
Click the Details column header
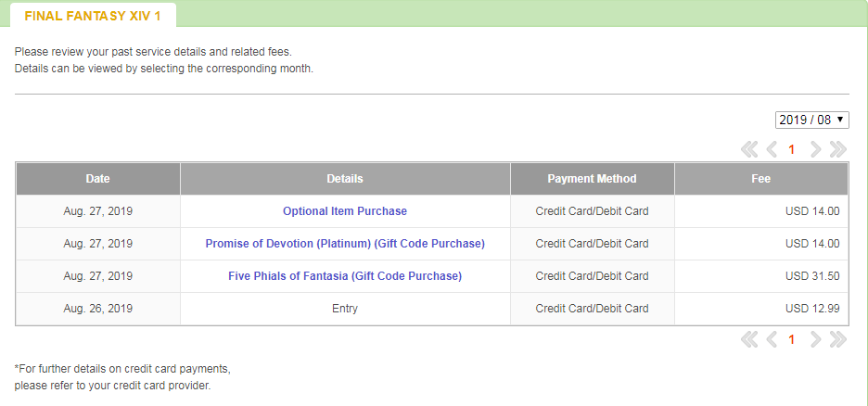[345, 179]
